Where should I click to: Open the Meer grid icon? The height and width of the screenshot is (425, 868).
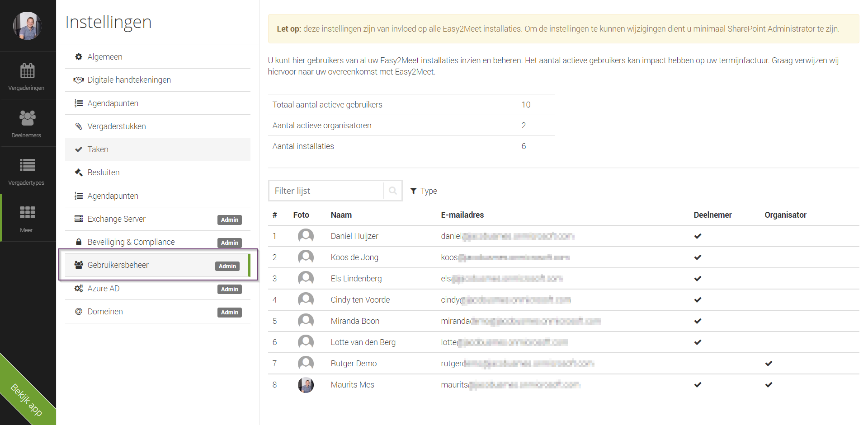28,212
